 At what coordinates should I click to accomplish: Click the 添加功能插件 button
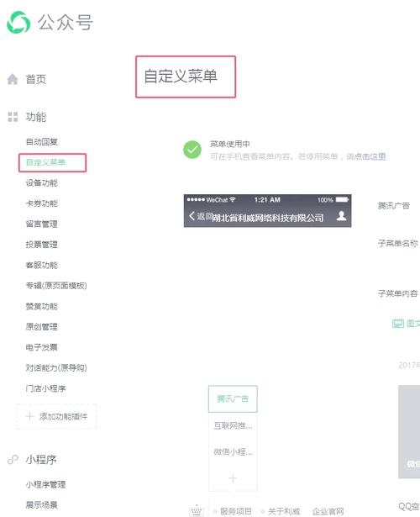pos(56,416)
